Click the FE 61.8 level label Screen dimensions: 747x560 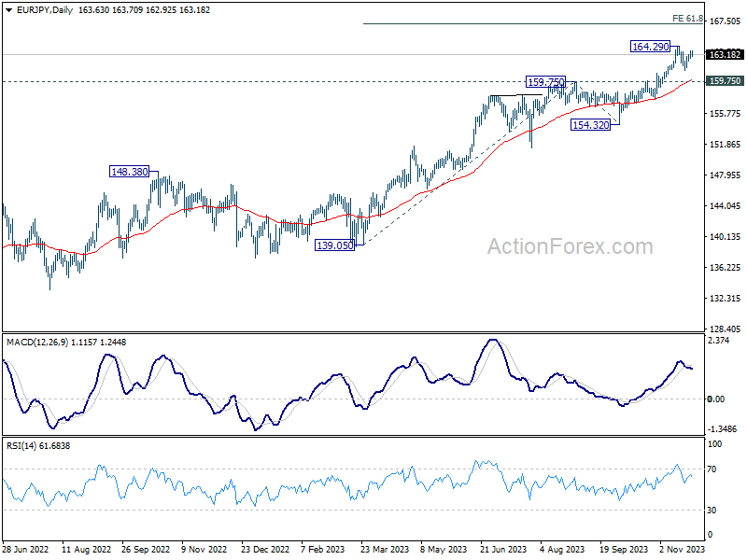tap(687, 19)
